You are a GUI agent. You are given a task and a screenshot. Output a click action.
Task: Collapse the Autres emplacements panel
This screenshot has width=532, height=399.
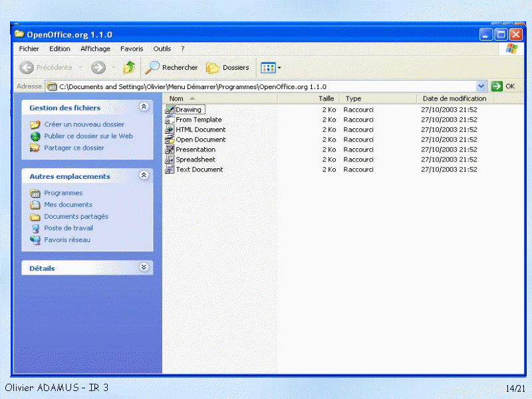pos(144,175)
